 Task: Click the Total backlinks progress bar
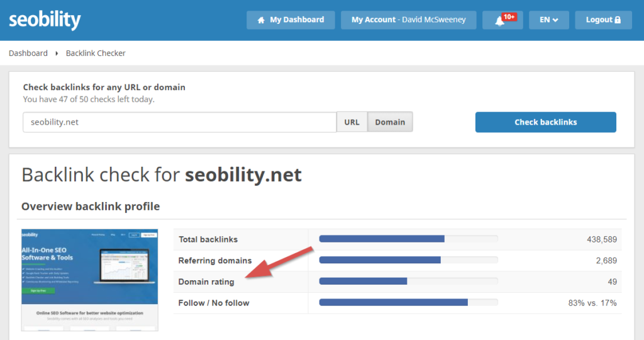coord(408,239)
